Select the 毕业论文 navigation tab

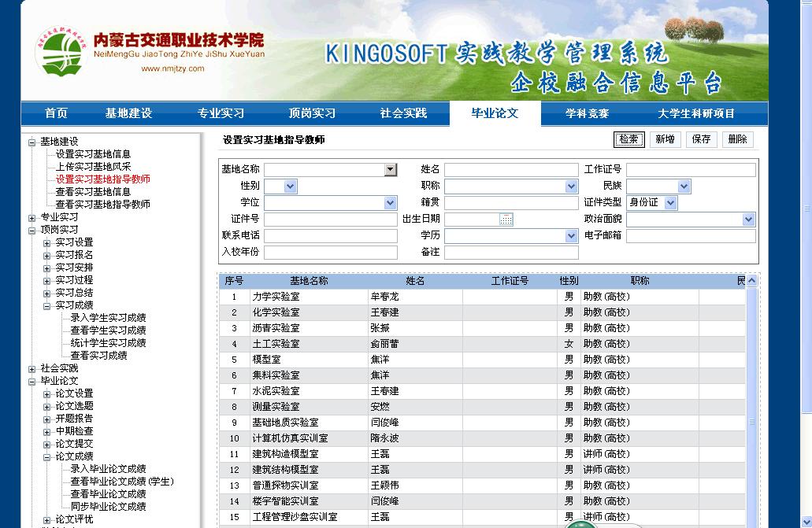pos(495,113)
